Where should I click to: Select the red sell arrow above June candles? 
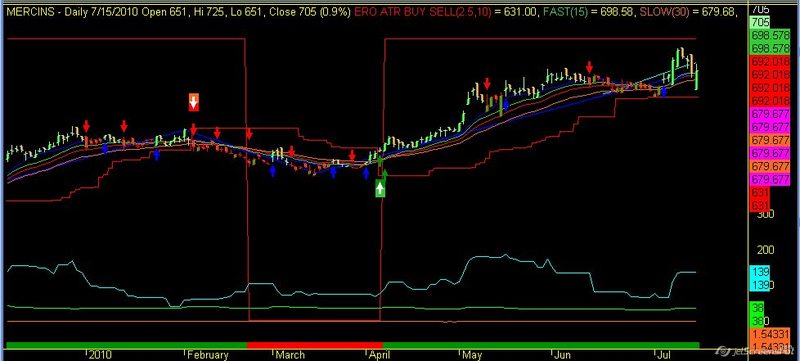tap(589, 67)
